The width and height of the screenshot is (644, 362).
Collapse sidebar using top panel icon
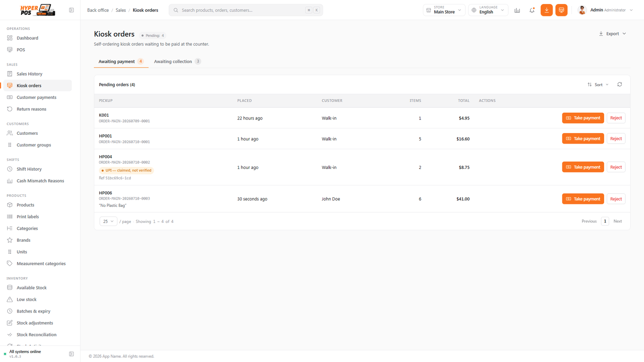coord(71,10)
